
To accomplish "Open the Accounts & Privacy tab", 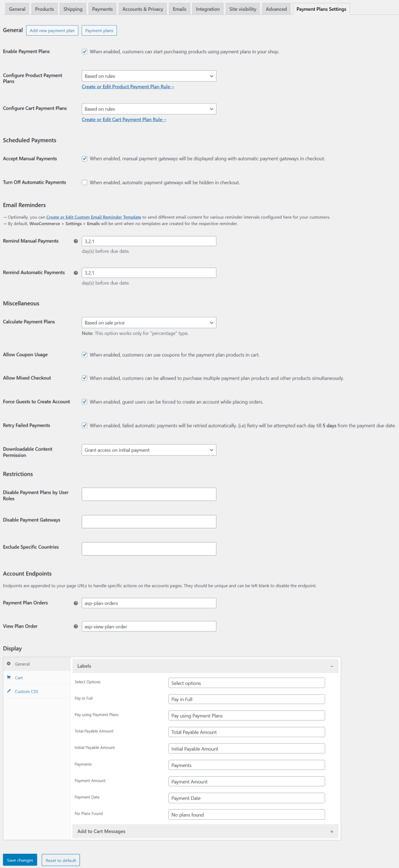I will coord(143,9).
